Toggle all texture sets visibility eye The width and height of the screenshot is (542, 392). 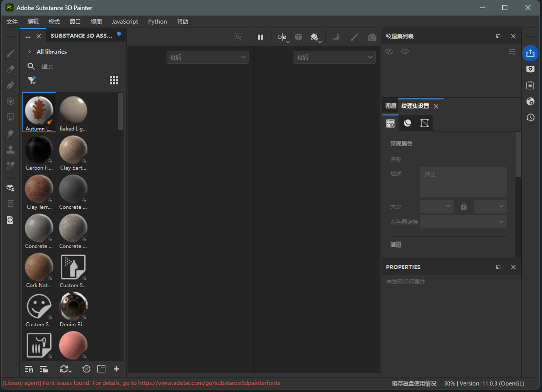coord(389,52)
